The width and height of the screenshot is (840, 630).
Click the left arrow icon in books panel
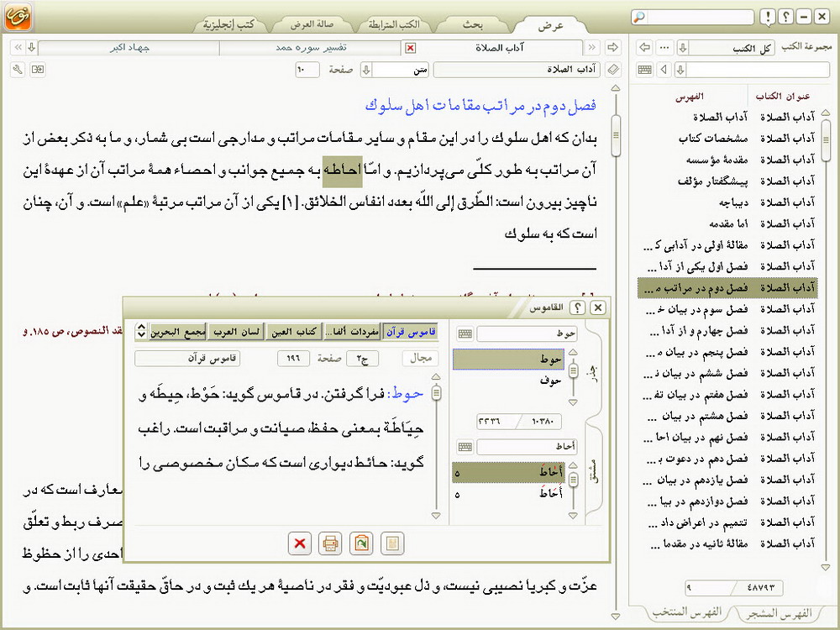(645, 48)
